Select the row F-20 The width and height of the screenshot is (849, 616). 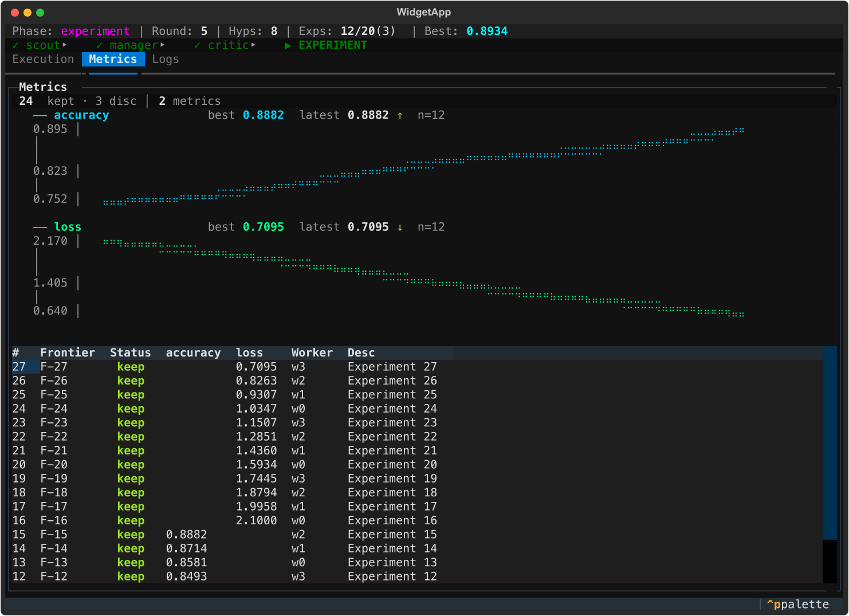(416, 465)
